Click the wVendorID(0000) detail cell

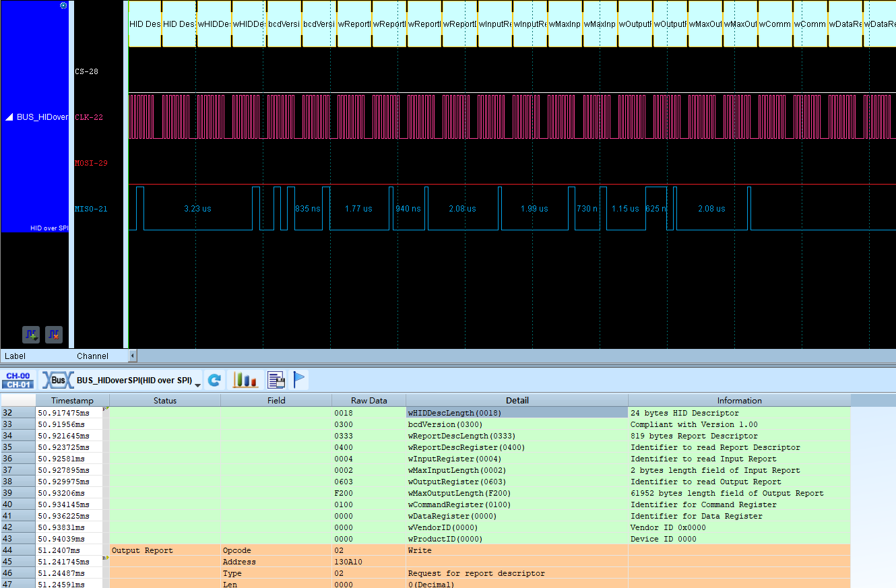(517, 527)
